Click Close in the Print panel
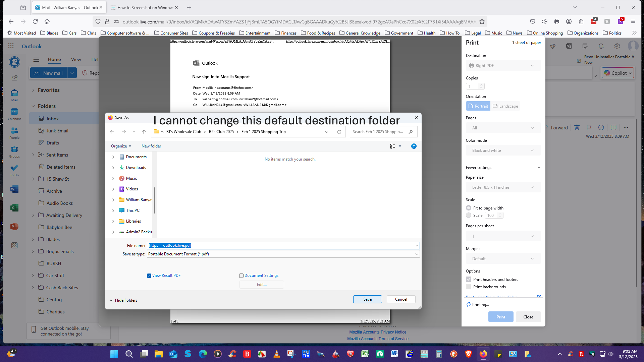Viewport: 644px width, 362px height. pos(528,317)
